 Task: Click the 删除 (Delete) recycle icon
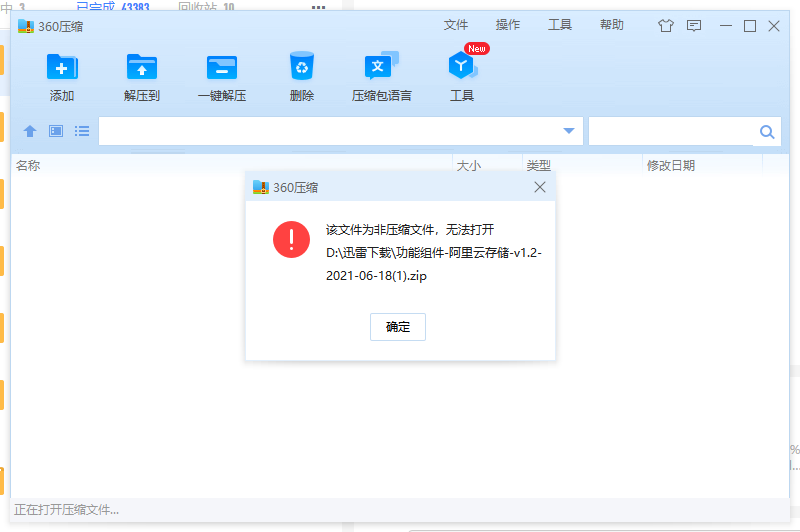(302, 66)
